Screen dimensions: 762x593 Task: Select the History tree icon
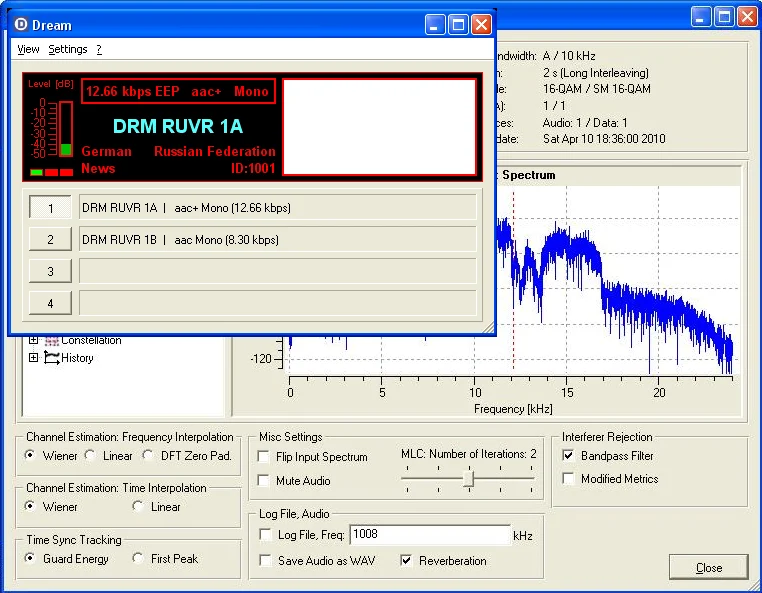(x=52, y=358)
